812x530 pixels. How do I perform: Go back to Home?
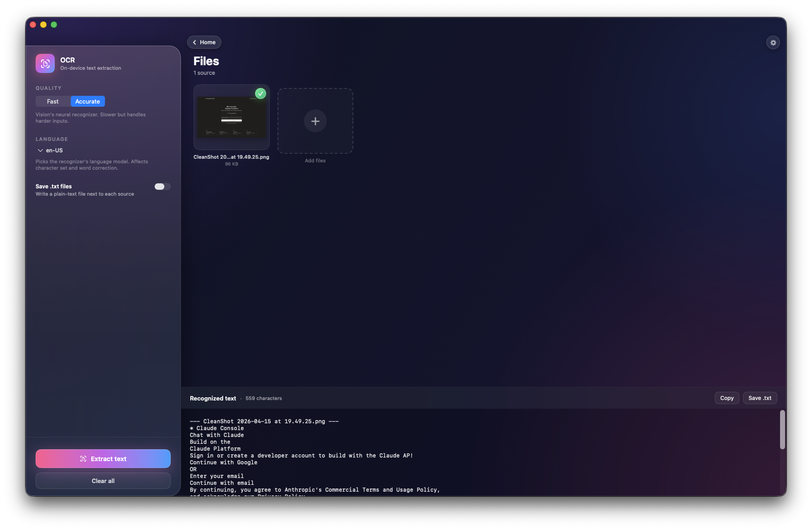[204, 42]
